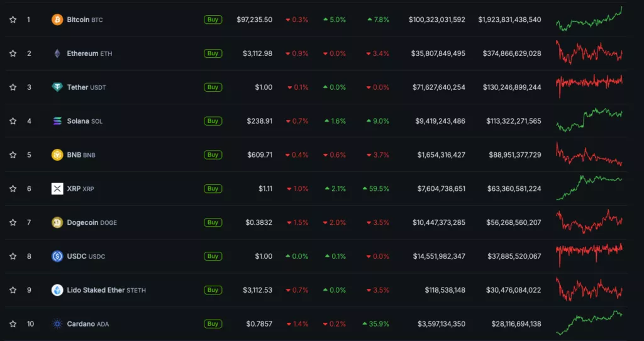
Task: Open Bitcoin's 7-day sparkline chart
Action: pyautogui.click(x=589, y=19)
